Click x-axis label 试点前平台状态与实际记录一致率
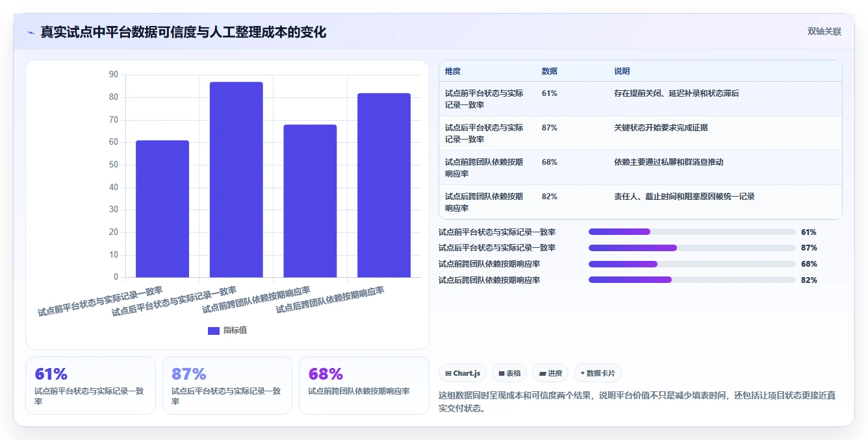 100,301
